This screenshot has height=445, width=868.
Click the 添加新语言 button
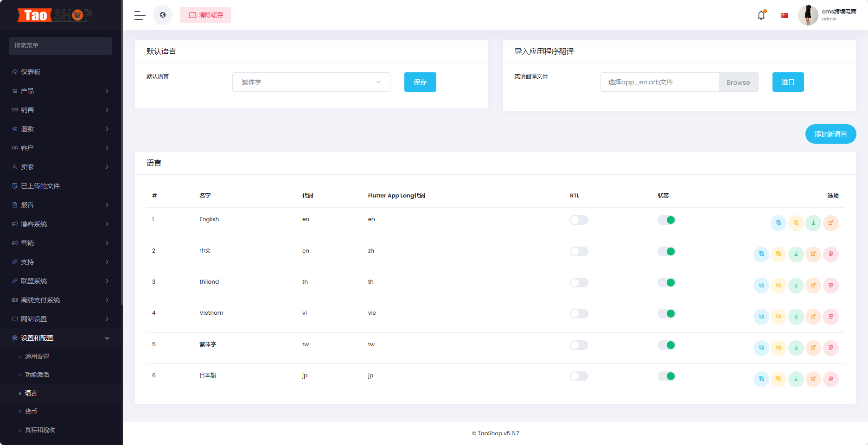pos(831,134)
